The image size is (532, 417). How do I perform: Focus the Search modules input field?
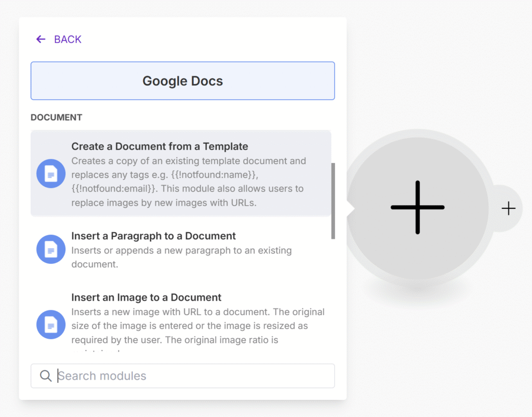pos(192,376)
